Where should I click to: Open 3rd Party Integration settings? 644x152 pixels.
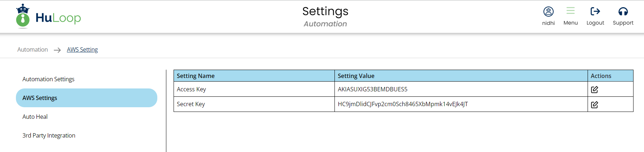[x=49, y=135]
